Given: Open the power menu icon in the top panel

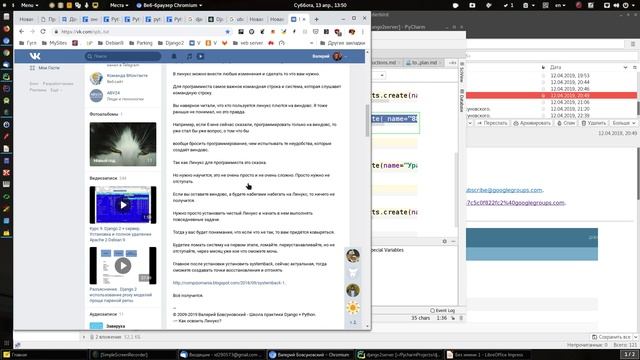Looking at the screenshot, I should (x=625, y=5).
